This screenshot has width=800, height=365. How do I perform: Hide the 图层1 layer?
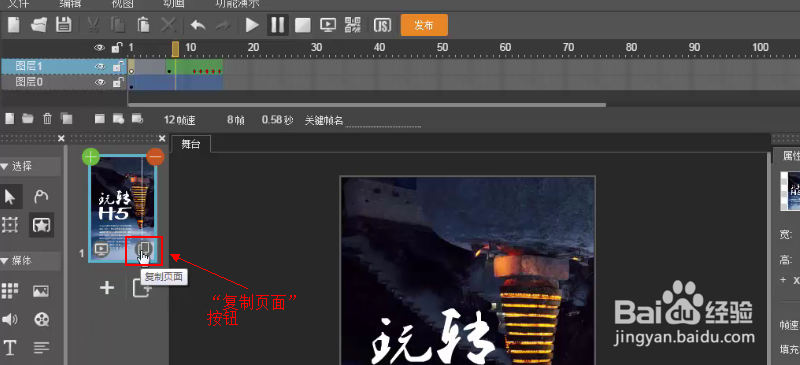pyautogui.click(x=99, y=66)
